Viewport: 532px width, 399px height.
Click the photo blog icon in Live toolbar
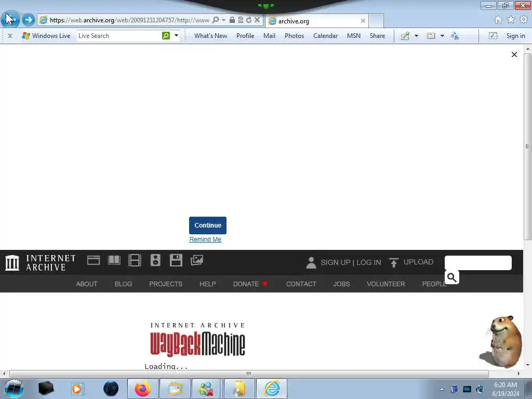point(405,36)
